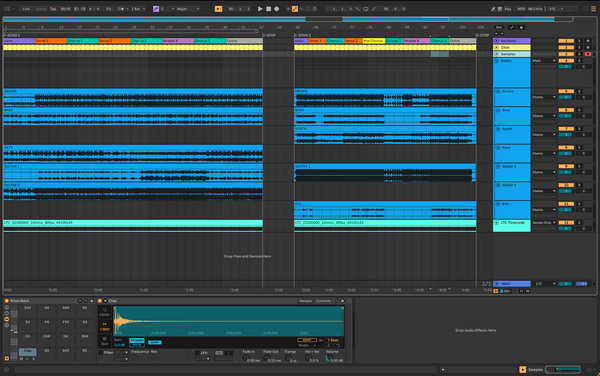Select the Samples track header
Screen dimensions: 600x376
coord(512,54)
